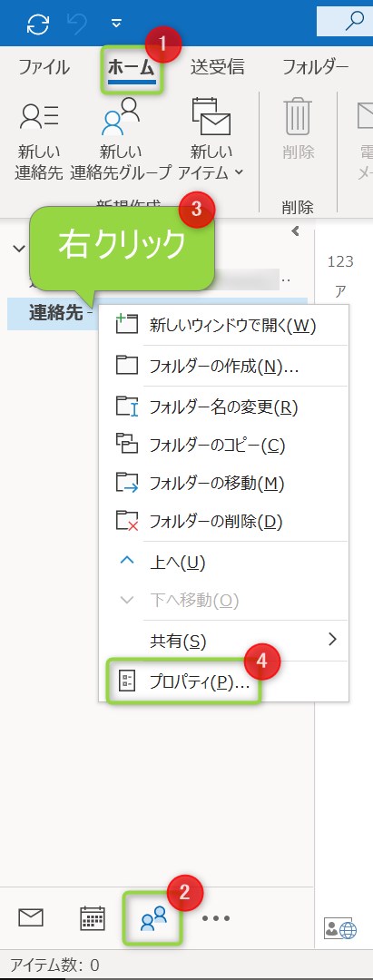Image resolution: width=373 pixels, height=980 pixels.
Task: Open the Customize Quick Access Toolbar dropdown
Action: pos(115,24)
